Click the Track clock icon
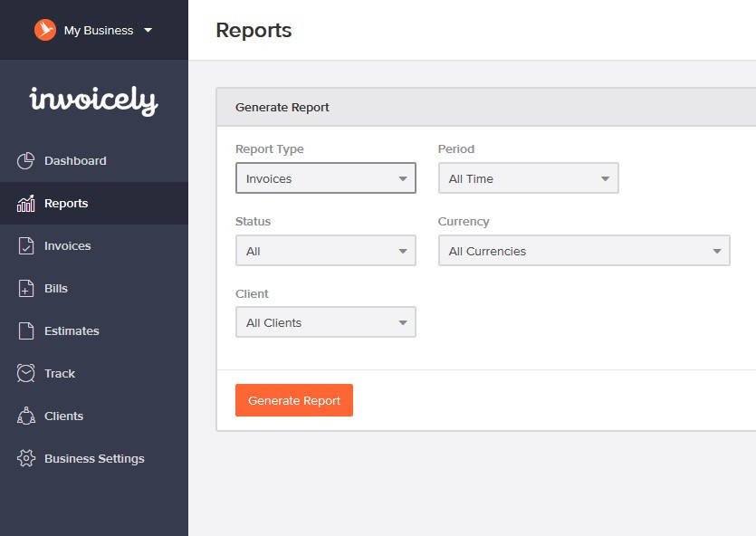The height and width of the screenshot is (536, 756). pos(26,374)
